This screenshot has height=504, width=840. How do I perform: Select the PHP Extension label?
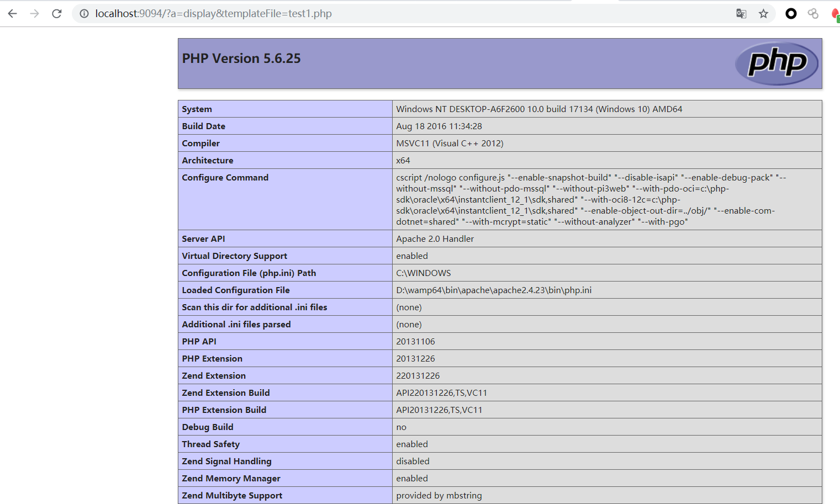pos(212,359)
